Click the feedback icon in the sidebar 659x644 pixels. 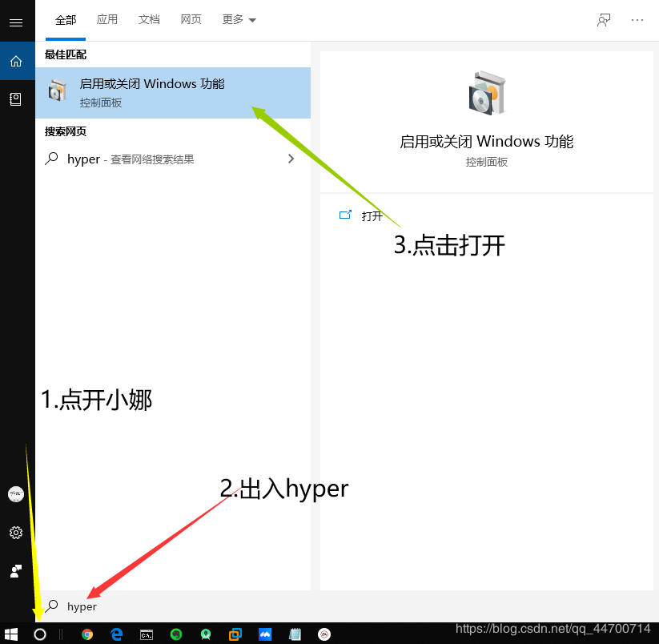[16, 571]
